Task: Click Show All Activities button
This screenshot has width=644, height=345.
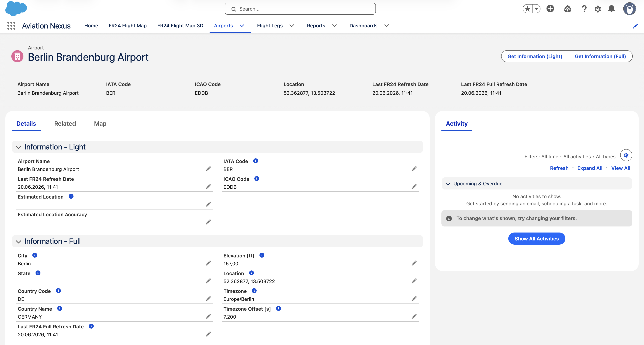Action: point(536,239)
